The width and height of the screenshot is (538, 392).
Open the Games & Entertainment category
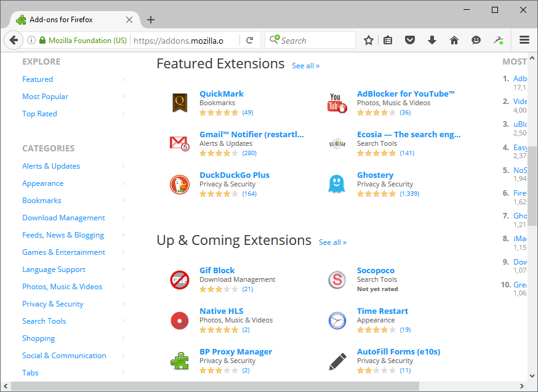[63, 252]
